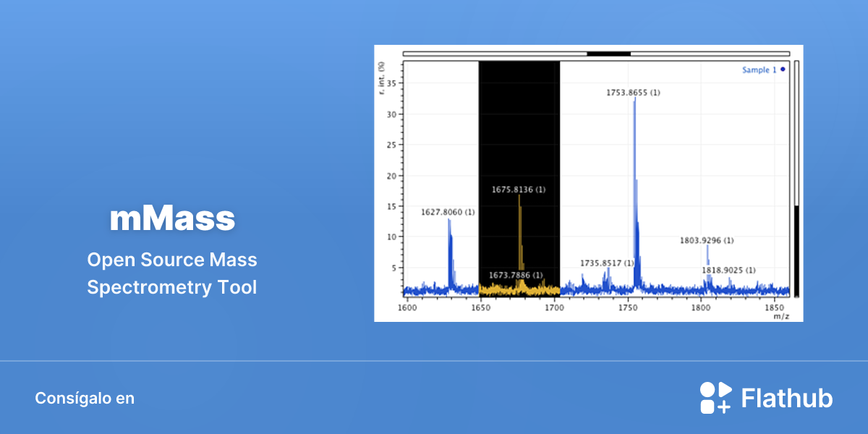Image resolution: width=868 pixels, height=434 pixels.
Task: Click the x-axis tick value 1700
Action: [x=553, y=307]
